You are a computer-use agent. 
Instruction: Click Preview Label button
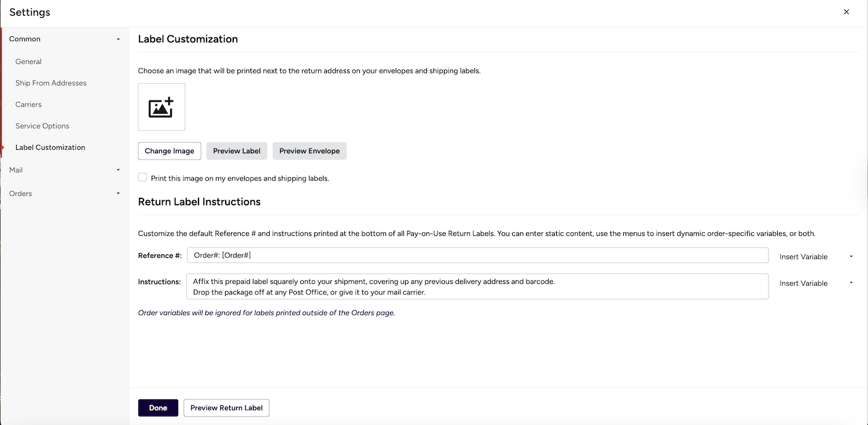tap(237, 151)
